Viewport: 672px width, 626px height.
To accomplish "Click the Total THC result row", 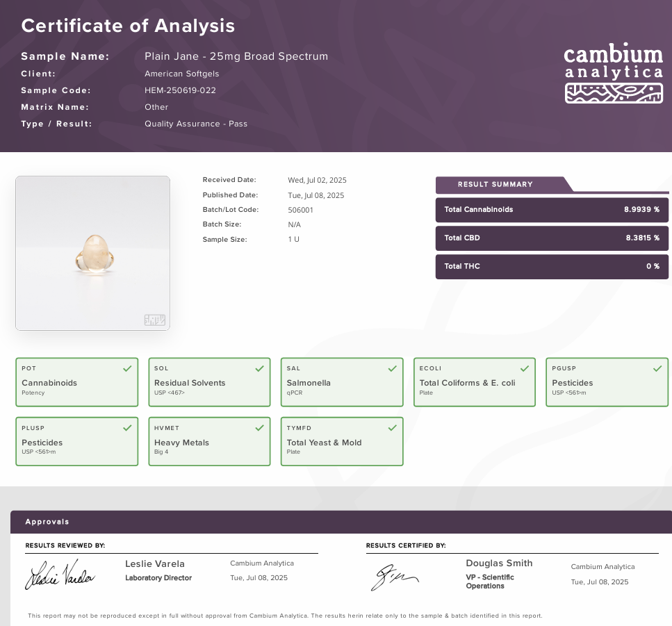I will (x=552, y=267).
